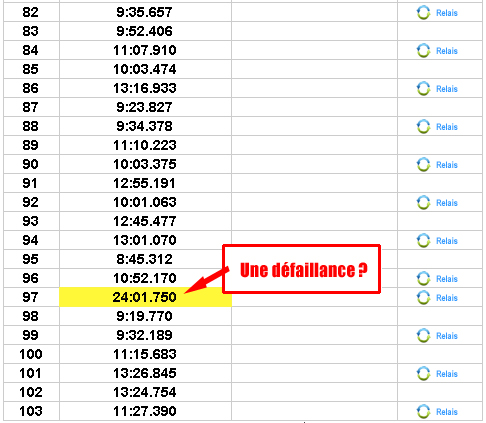Click the relay icon in row 84

[x=423, y=51]
